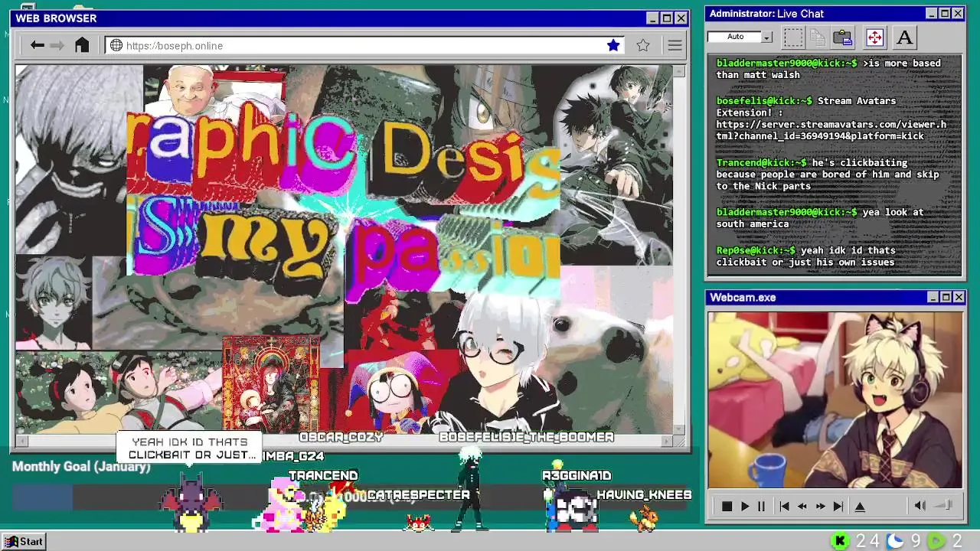Click the volume slider in Webcam.exe
This screenshot has width=980, height=551.
click(x=944, y=505)
